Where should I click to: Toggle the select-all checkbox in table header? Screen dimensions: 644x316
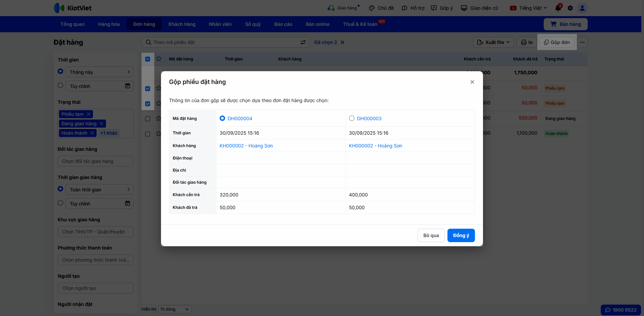pyautogui.click(x=148, y=59)
